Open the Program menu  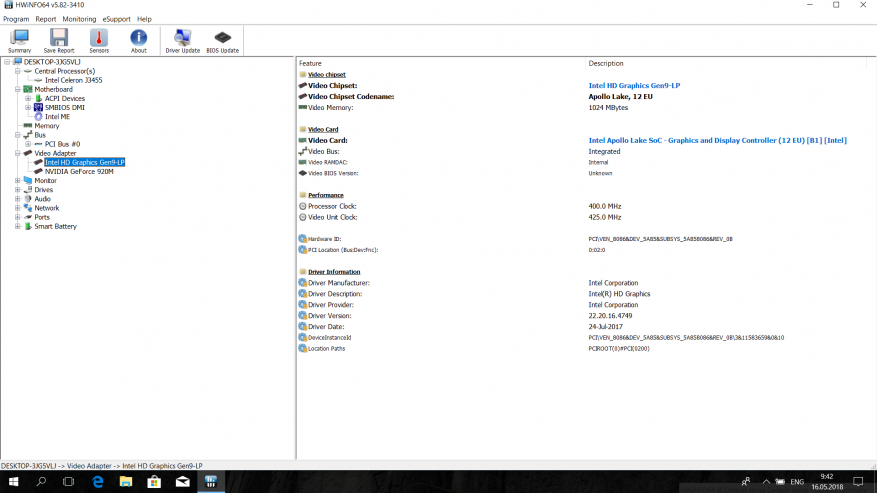(x=16, y=19)
